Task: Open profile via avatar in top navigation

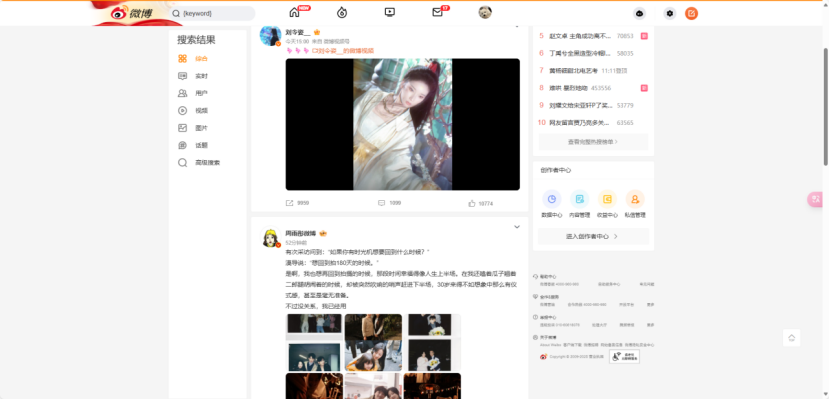Action: (485, 12)
